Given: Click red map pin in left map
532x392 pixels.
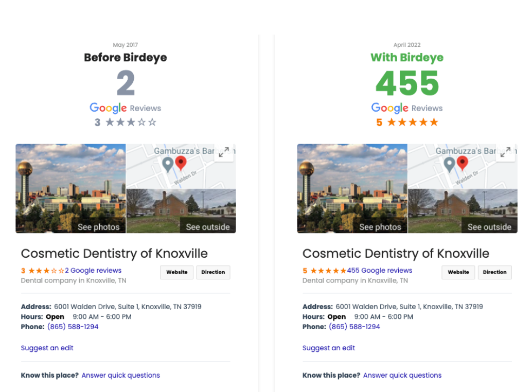Looking at the screenshot, I should click(181, 163).
